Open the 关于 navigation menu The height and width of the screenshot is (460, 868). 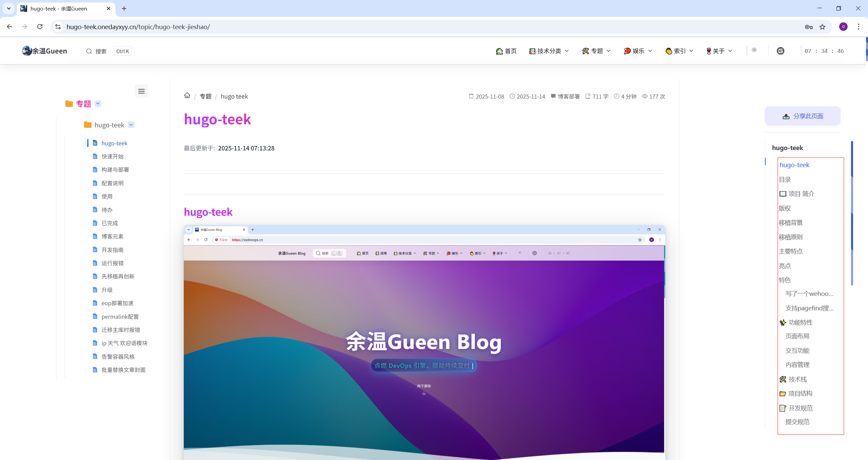click(719, 51)
